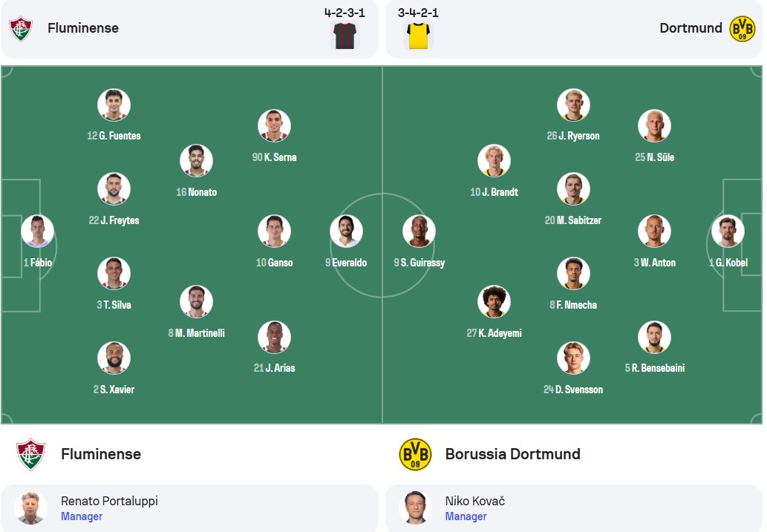Select N. Süle's player photo
This screenshot has height=532, width=767.
click(654, 125)
